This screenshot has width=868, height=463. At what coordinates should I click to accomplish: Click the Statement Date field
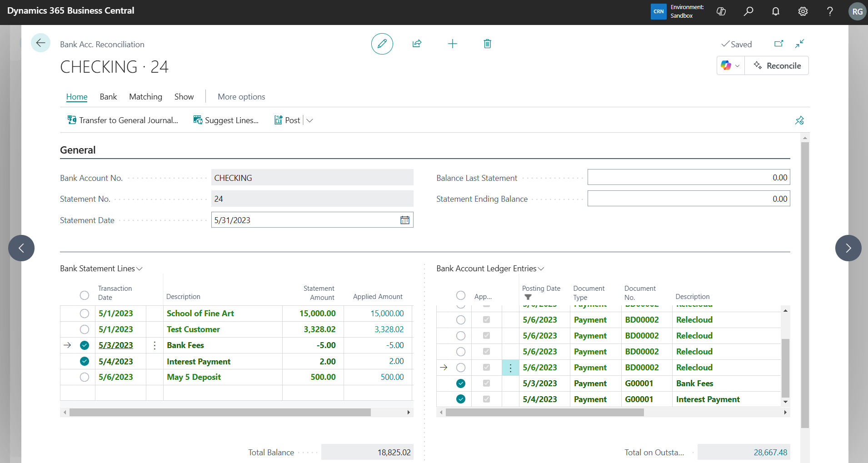pyautogui.click(x=312, y=220)
